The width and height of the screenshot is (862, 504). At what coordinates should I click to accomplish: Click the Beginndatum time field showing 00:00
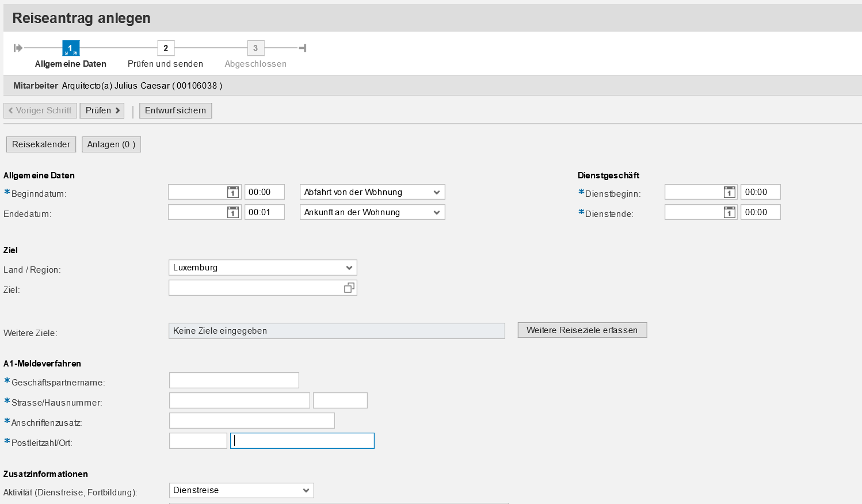point(264,192)
